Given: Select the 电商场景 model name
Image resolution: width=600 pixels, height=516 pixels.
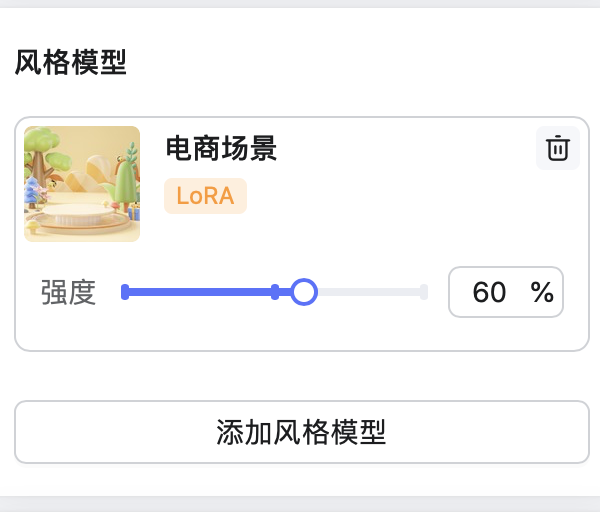Looking at the screenshot, I should click(x=221, y=149).
